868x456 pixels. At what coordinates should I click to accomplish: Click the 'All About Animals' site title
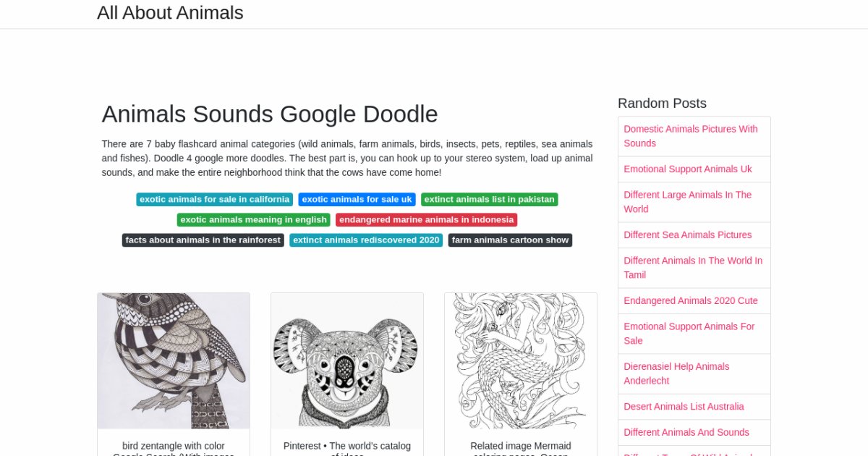170,12
